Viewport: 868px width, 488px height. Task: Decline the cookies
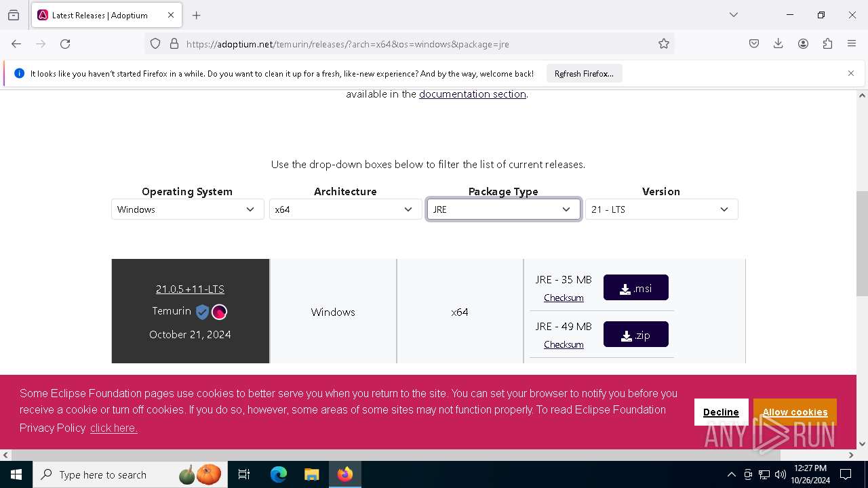point(721,412)
